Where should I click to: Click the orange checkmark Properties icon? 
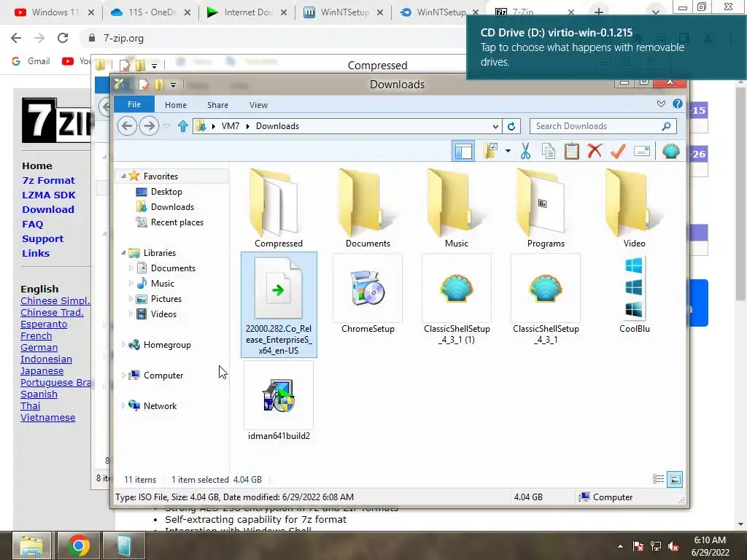click(x=619, y=152)
